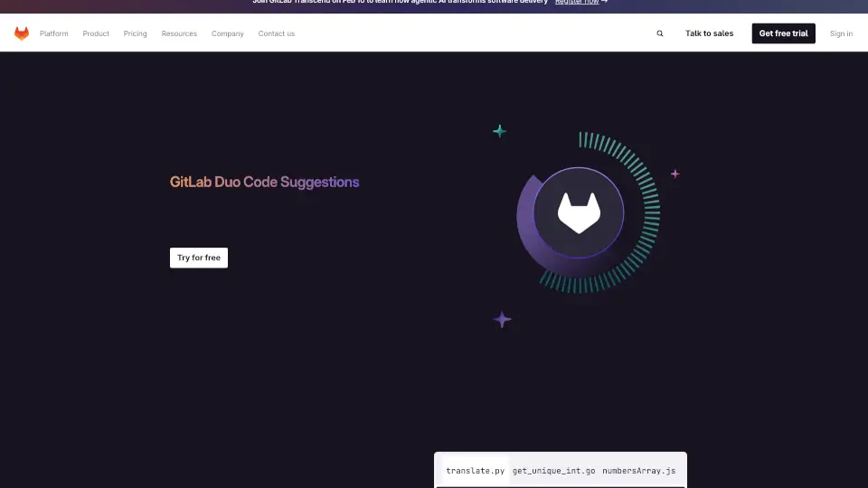The height and width of the screenshot is (488, 868).
Task: Open the Platform menu
Action: pos(53,33)
